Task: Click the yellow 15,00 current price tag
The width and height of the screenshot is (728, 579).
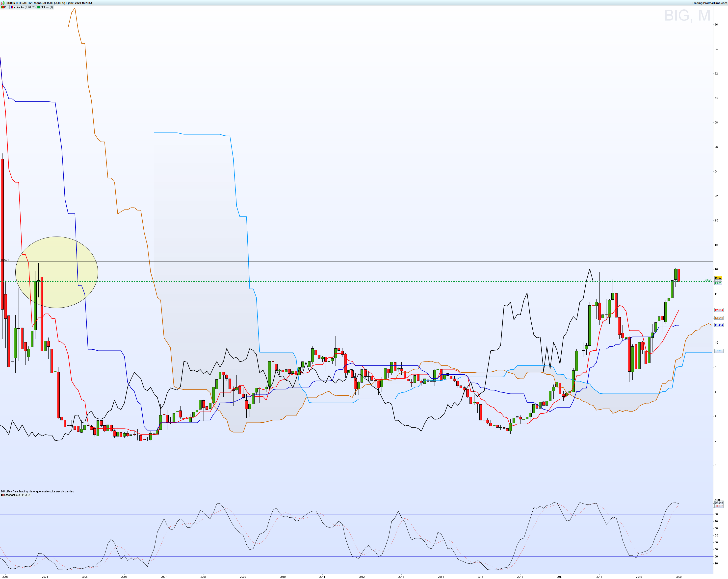Action: coord(718,278)
